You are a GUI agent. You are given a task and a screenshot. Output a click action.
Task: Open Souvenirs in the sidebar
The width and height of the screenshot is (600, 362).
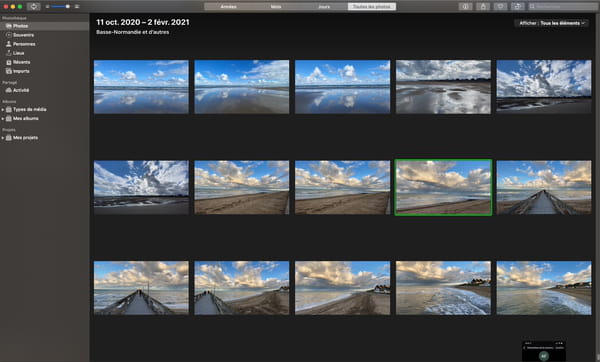44,35
